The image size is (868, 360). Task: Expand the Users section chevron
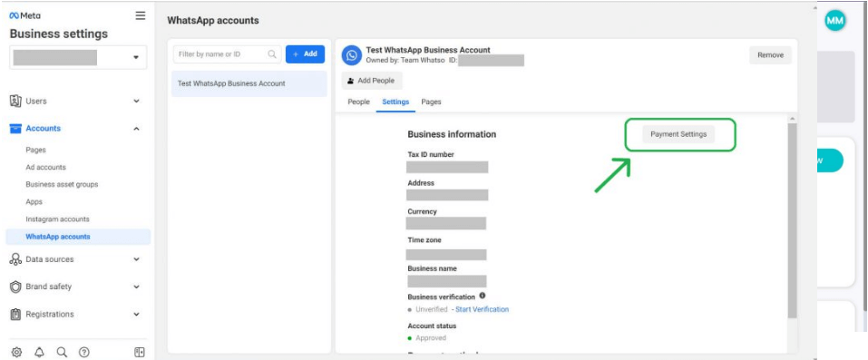[137, 102]
